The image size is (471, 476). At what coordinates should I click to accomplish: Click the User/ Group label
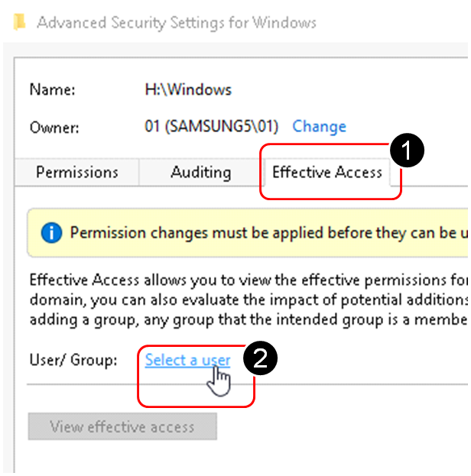click(73, 360)
